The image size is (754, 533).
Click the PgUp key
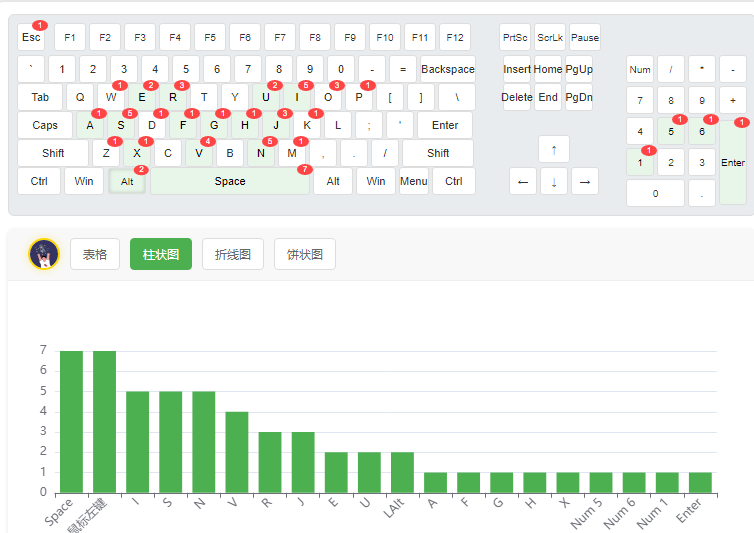pos(579,69)
